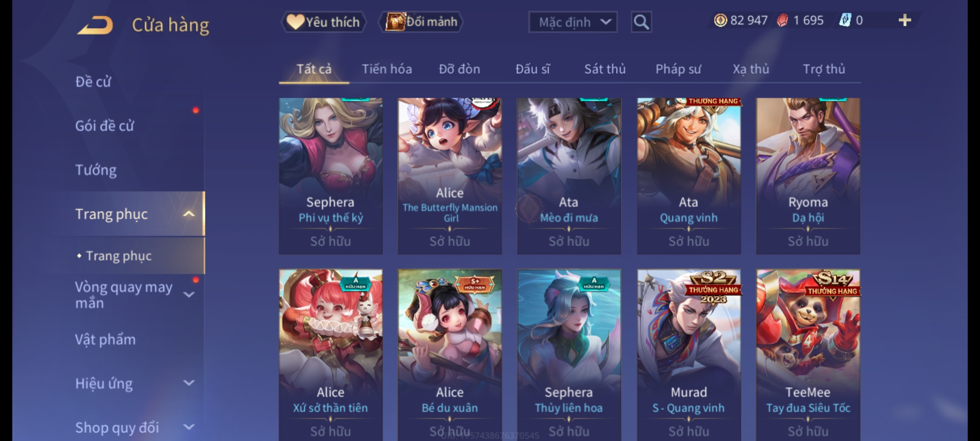Open Yêu thích heart favorites

click(x=323, y=22)
